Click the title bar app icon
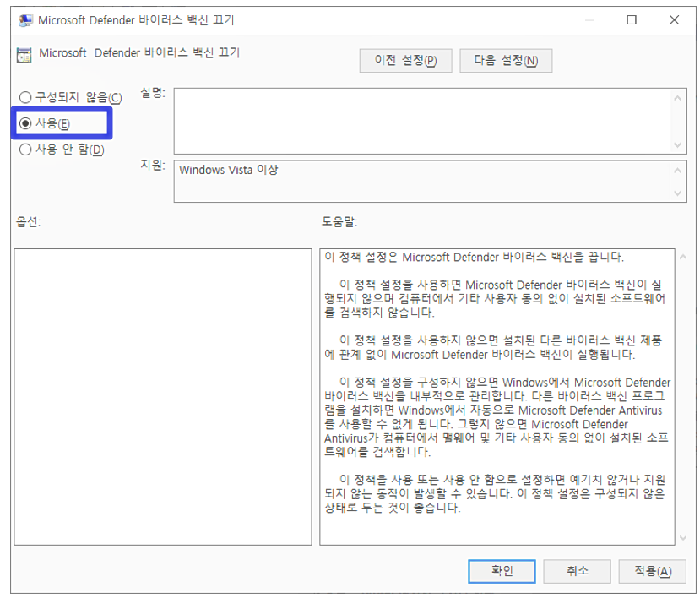This screenshot has width=700, height=598. point(25,20)
